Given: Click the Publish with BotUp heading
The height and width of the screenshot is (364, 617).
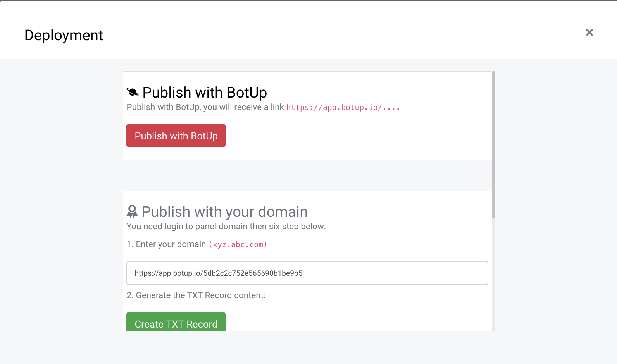Looking at the screenshot, I should point(205,93).
